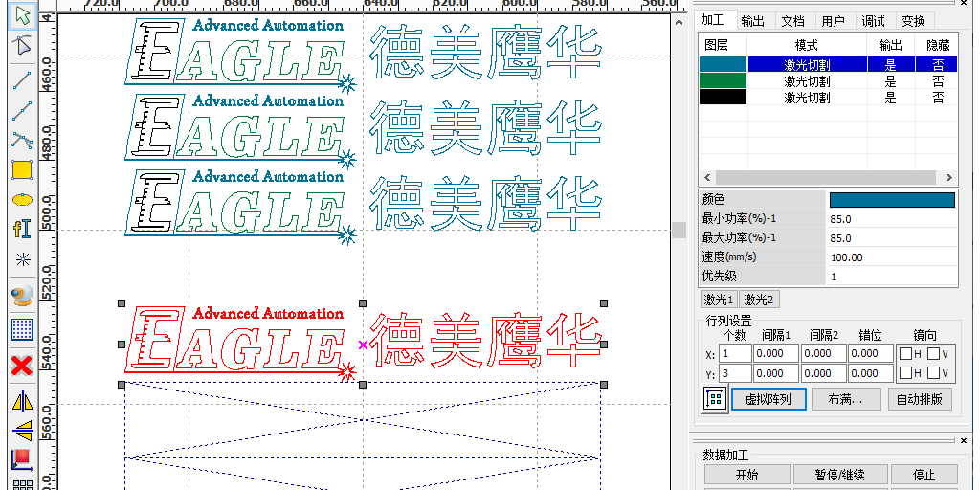
Task: Click layer list scrollbar left arrow
Action: 707,177
